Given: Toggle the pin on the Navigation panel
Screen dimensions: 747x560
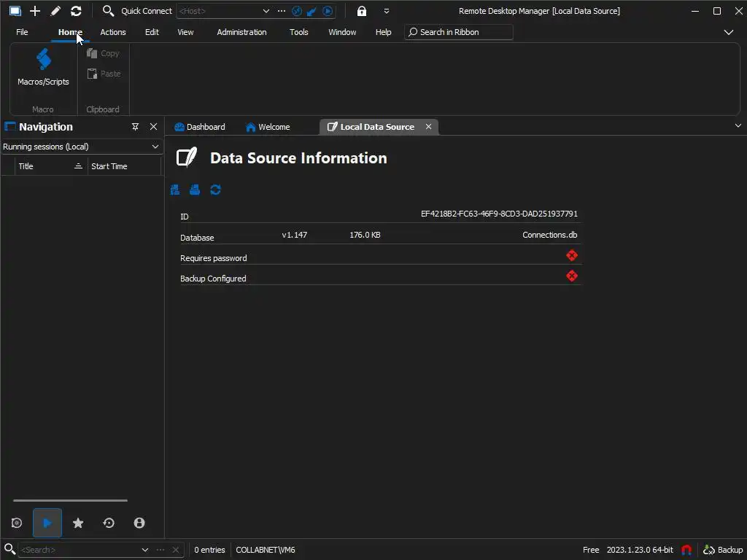Looking at the screenshot, I should click(135, 127).
